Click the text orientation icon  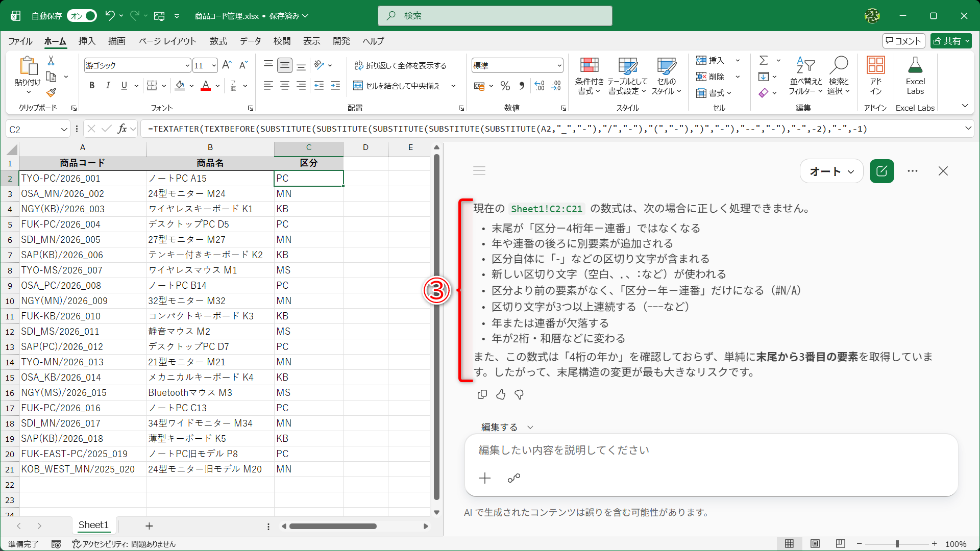pos(320,65)
